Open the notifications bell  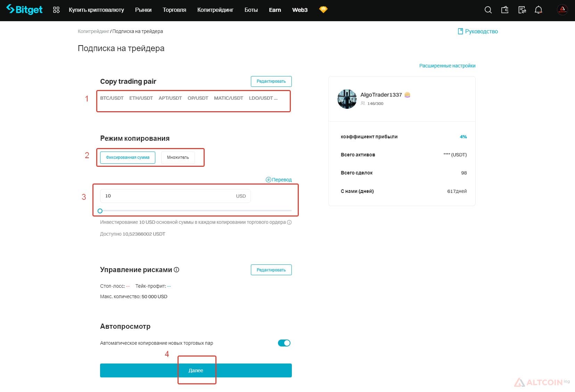539,10
